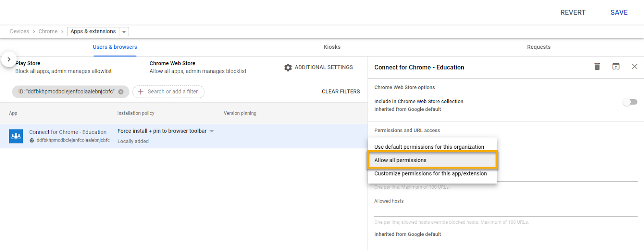Image resolution: width=644 pixels, height=250 pixels.
Task: Go to Chrome breadcrumb
Action: (x=48, y=31)
